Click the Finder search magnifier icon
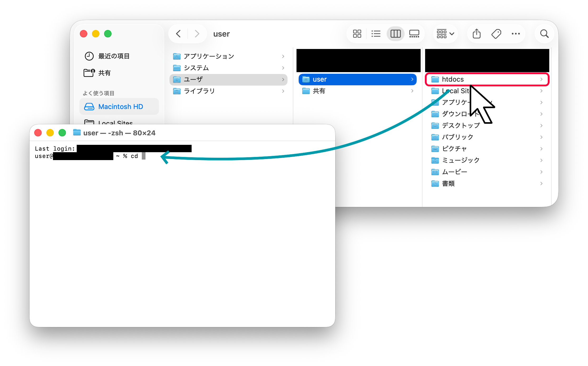 [544, 34]
